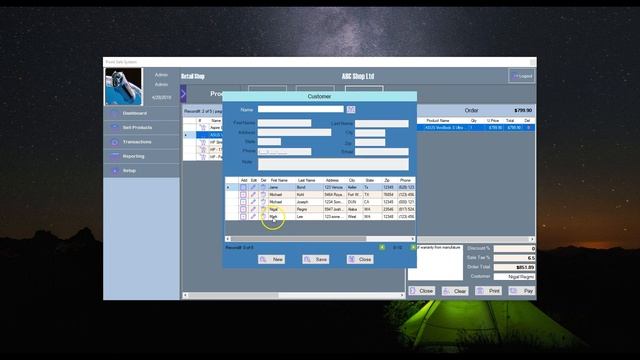Click Edit pencil in Nigal Regmi row

coord(253,209)
